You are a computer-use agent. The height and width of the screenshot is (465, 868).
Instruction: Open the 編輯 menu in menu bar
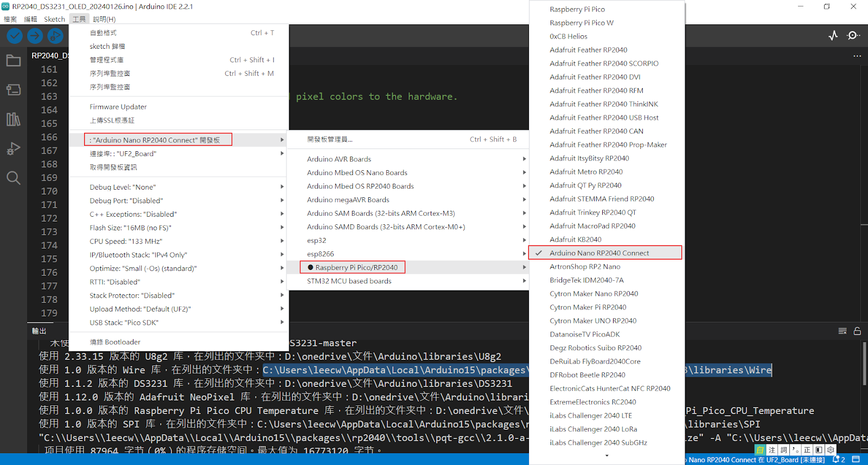point(30,19)
